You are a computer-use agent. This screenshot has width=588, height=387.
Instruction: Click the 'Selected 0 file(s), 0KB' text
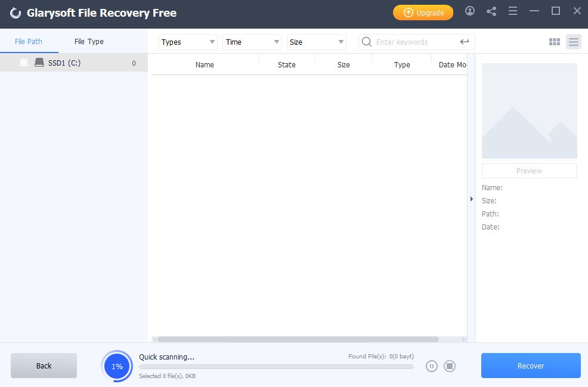coord(167,376)
